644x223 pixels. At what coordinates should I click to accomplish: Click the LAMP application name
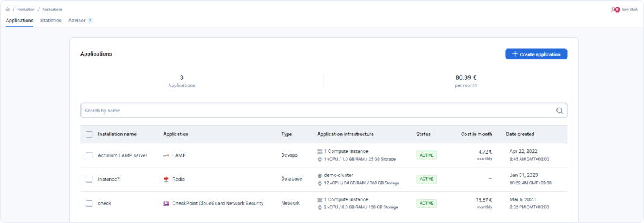pos(179,155)
